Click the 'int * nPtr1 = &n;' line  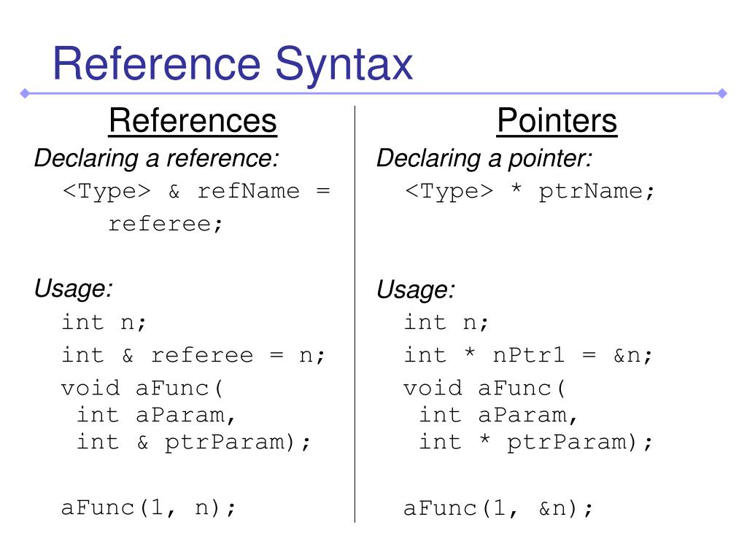[528, 355]
